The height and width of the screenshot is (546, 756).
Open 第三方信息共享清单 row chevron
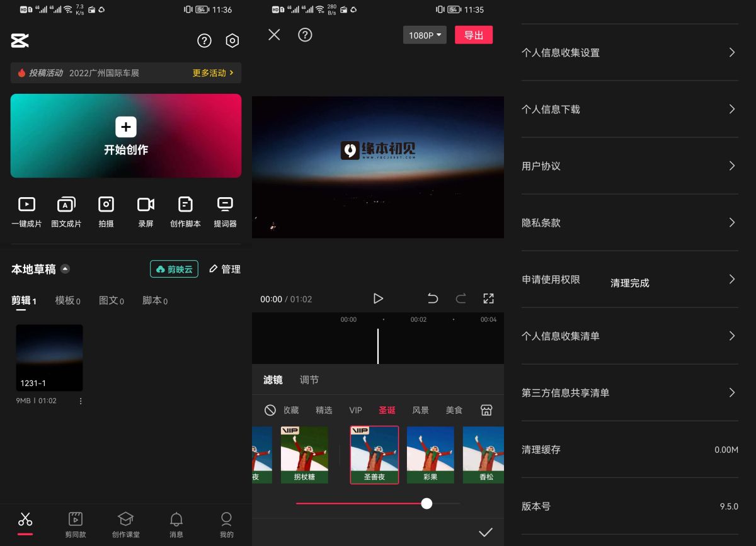(x=731, y=392)
